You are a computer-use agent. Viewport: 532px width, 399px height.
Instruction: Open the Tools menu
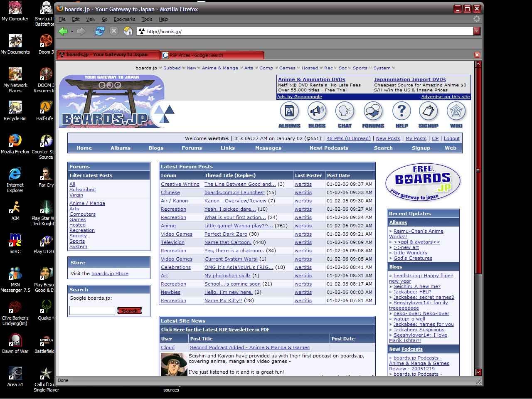click(x=147, y=19)
